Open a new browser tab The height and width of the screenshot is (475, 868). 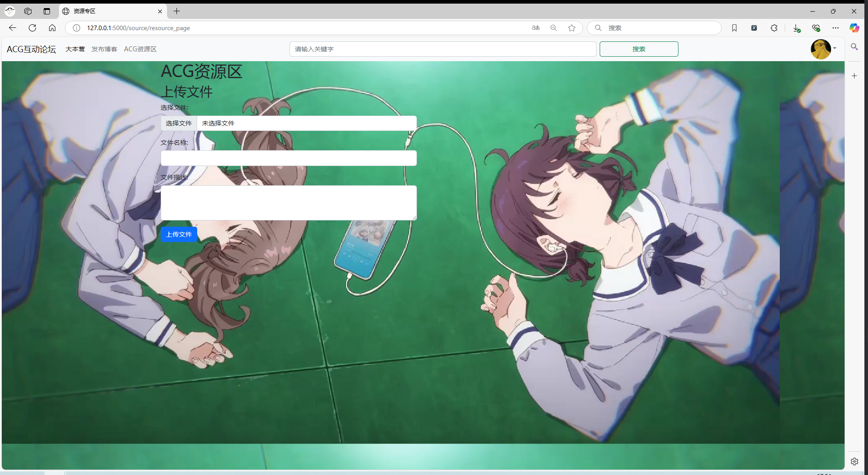(x=177, y=11)
